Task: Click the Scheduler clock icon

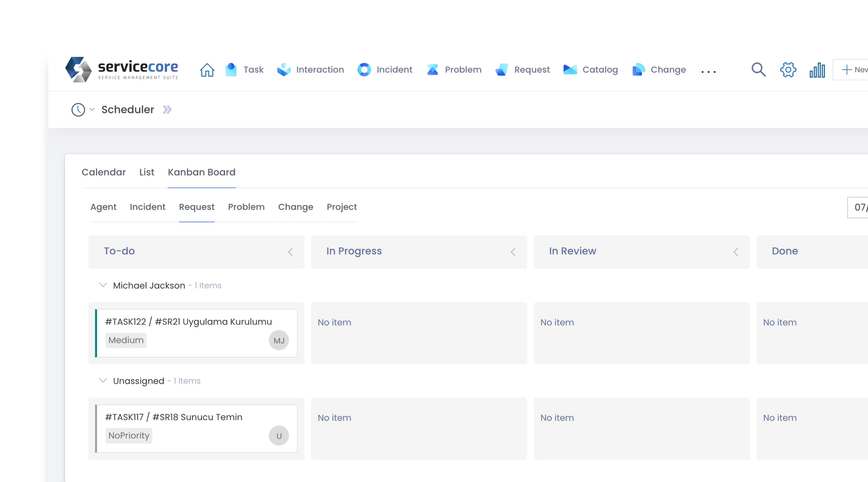Action: point(78,110)
